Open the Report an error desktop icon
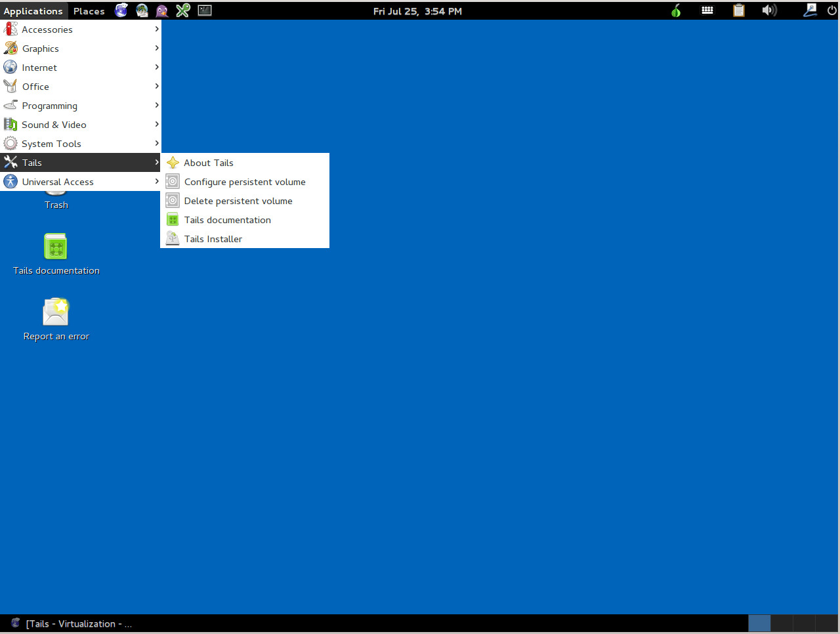The width and height of the screenshot is (840, 634). coord(56,311)
